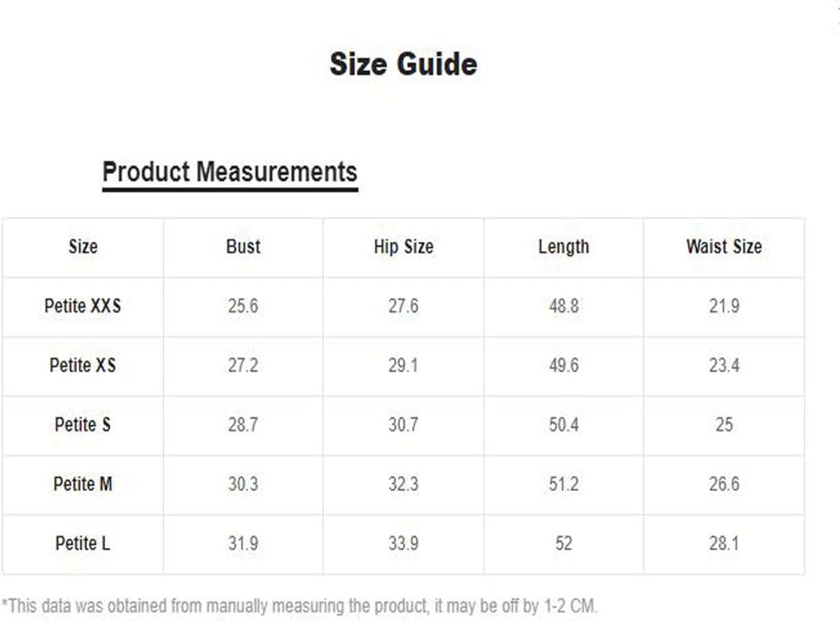Click waist size value 26.6

(724, 484)
